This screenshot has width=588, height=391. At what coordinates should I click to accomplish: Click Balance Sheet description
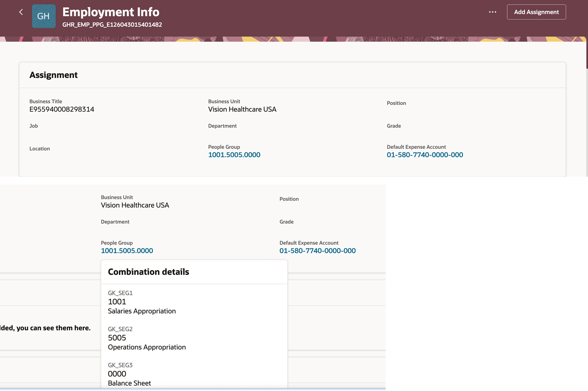click(x=129, y=383)
